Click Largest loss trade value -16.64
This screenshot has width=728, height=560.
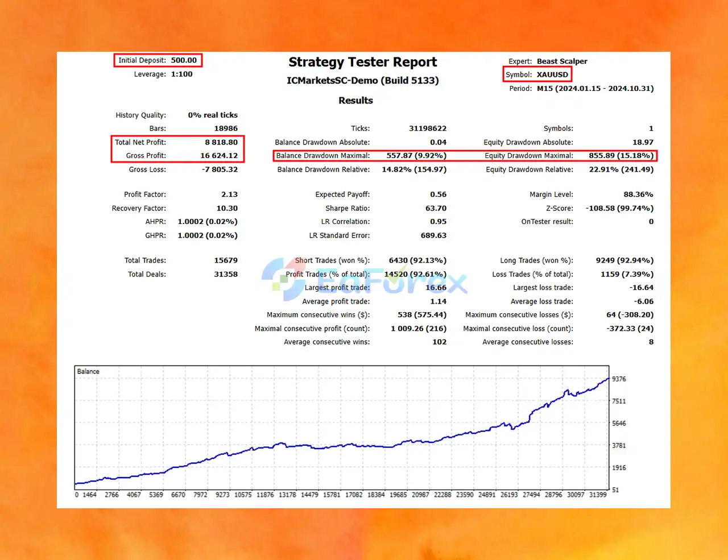(642, 288)
